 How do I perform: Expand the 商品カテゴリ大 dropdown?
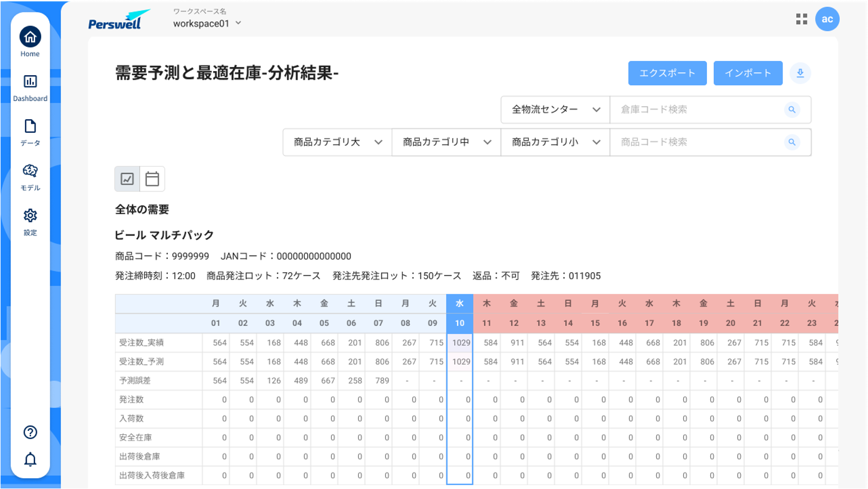(x=337, y=142)
